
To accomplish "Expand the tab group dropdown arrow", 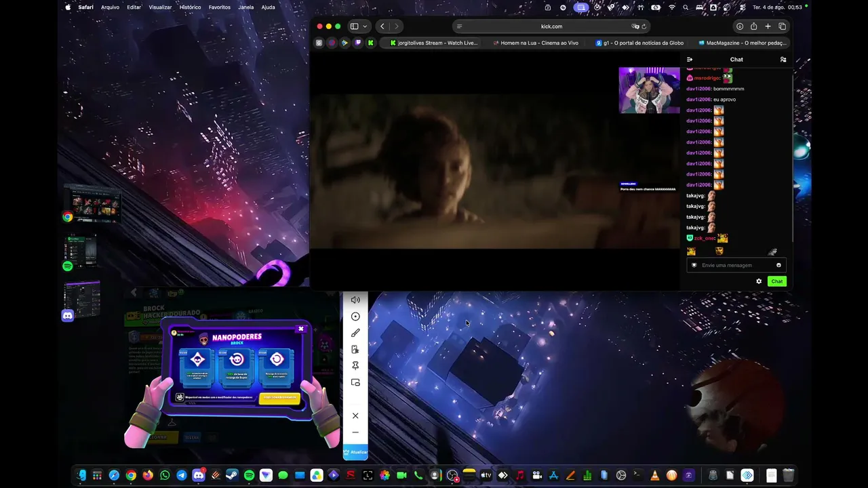I will pos(366,26).
